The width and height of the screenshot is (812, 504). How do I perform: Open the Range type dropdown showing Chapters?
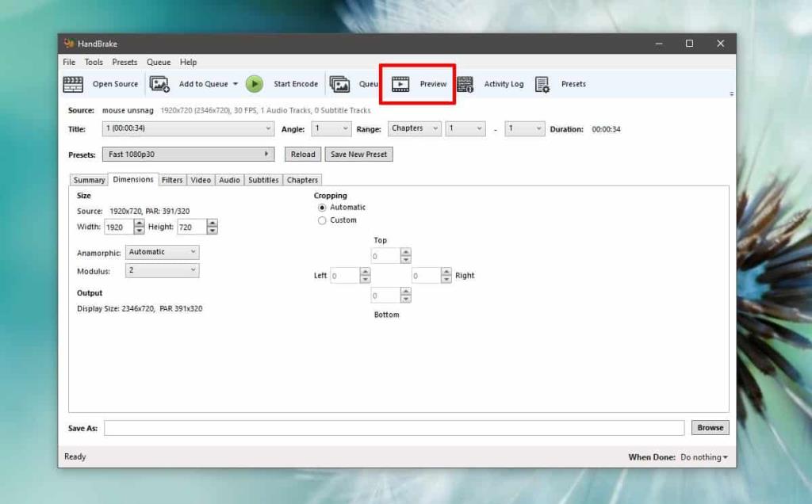pos(414,128)
